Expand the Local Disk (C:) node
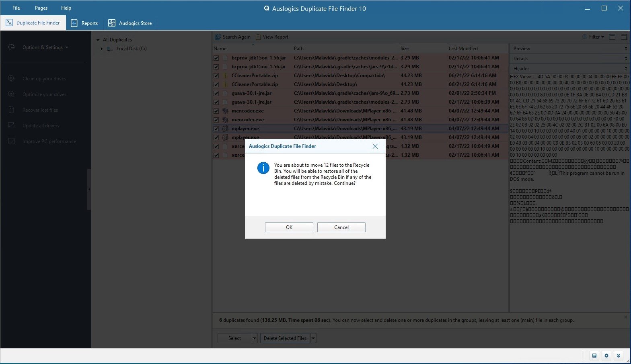Screen dimensions: 631x364 (102, 49)
